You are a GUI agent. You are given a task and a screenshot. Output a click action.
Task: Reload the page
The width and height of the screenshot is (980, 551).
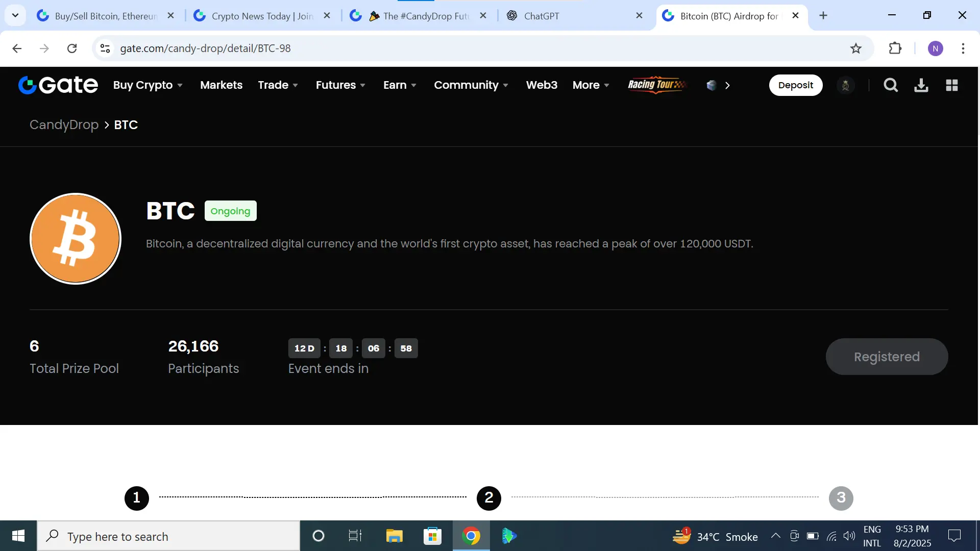coord(72,48)
